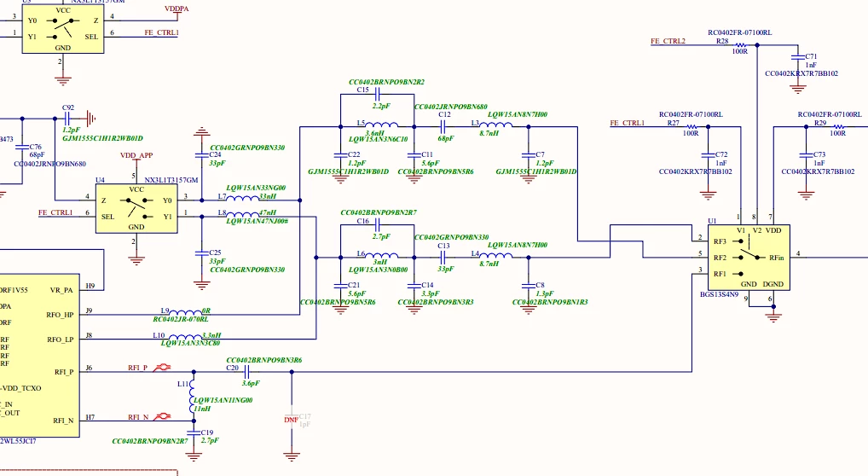This screenshot has height=476, width=868.
Task: Select capacitor C25 33pF symbol
Action: click(202, 253)
